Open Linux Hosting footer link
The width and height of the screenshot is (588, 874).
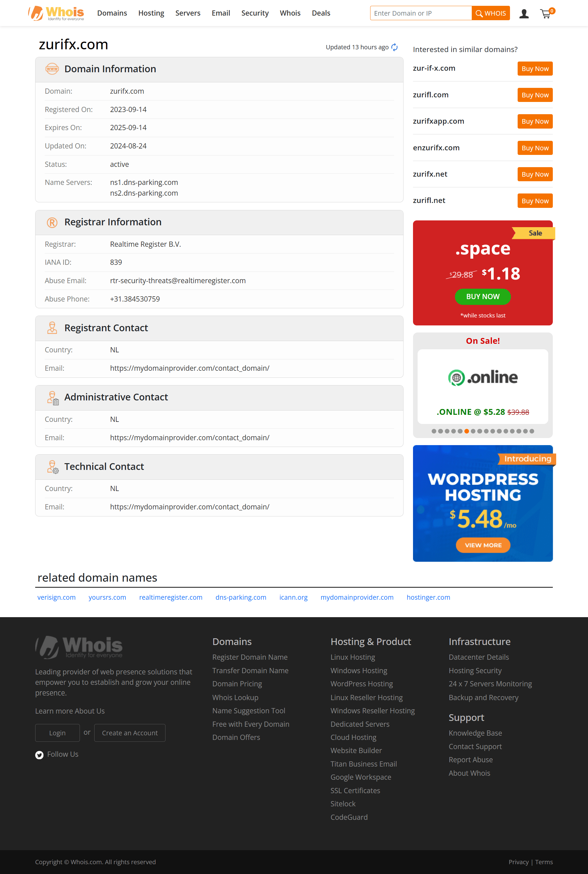coord(352,657)
